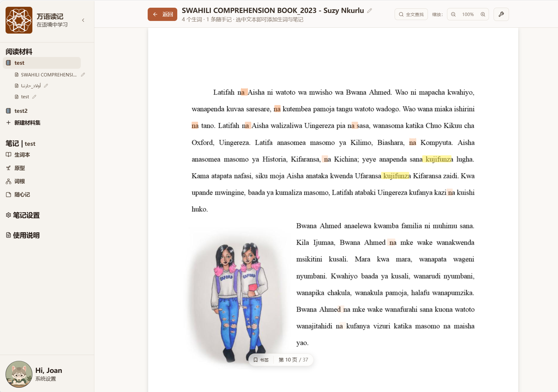Create a new collection with 新建材料集

coord(23,123)
